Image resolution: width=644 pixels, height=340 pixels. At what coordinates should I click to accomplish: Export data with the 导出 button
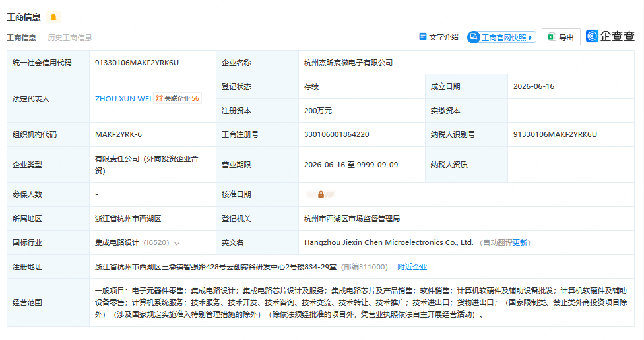561,37
